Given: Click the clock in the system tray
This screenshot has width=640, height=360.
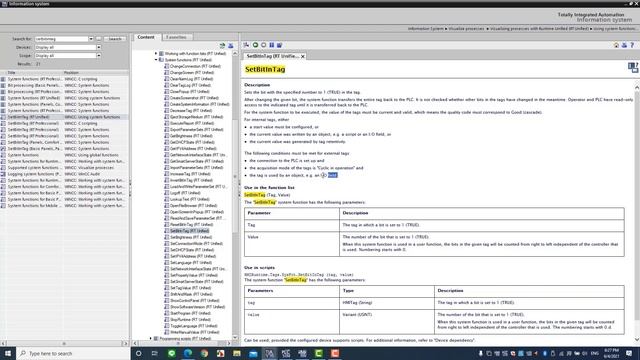Looking at the screenshot, I should 612,353.
